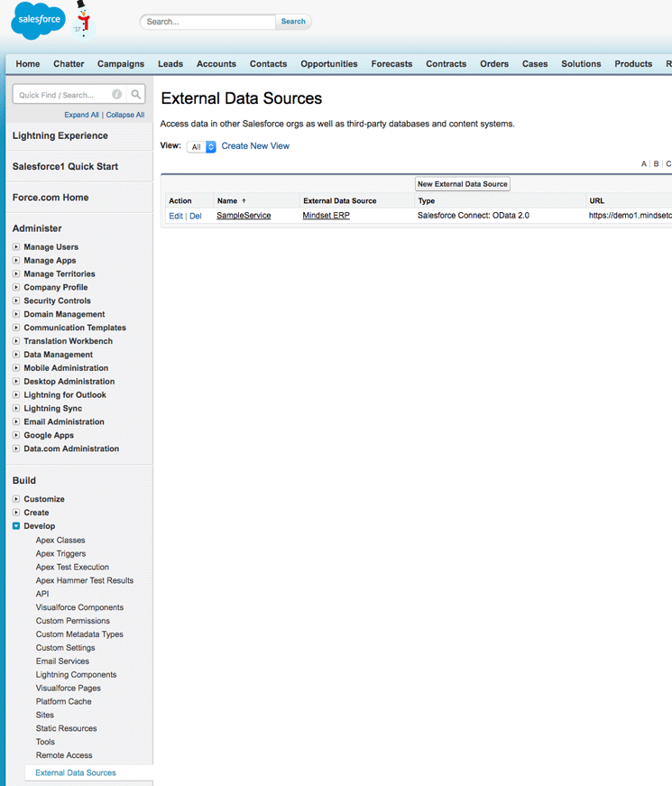
Task: Open the View dropdown set to All
Action: click(201, 146)
